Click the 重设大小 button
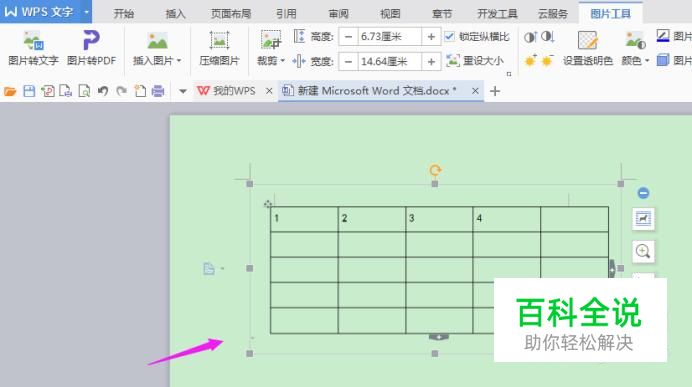Screen dimensions: 692x387 point(476,61)
